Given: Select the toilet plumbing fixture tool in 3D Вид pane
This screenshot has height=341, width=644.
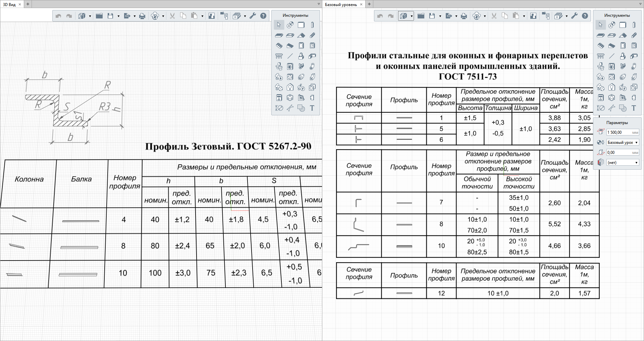Looking at the screenshot, I should tap(279, 66).
